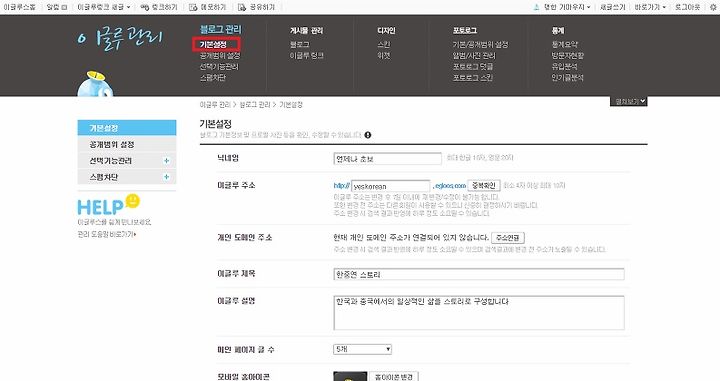Toggle the 펼쳐보기 menu expander
The height and width of the screenshot is (381, 720).
[629, 101]
